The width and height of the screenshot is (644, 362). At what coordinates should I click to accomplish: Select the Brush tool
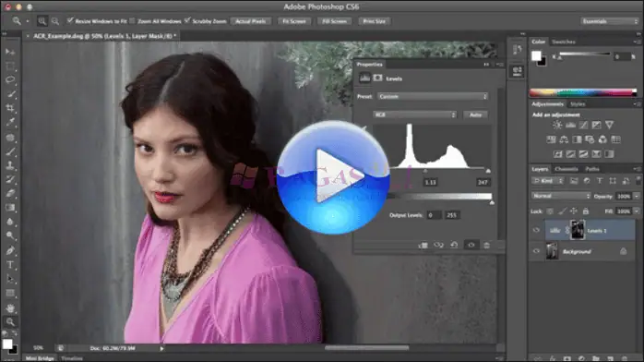pos(10,151)
